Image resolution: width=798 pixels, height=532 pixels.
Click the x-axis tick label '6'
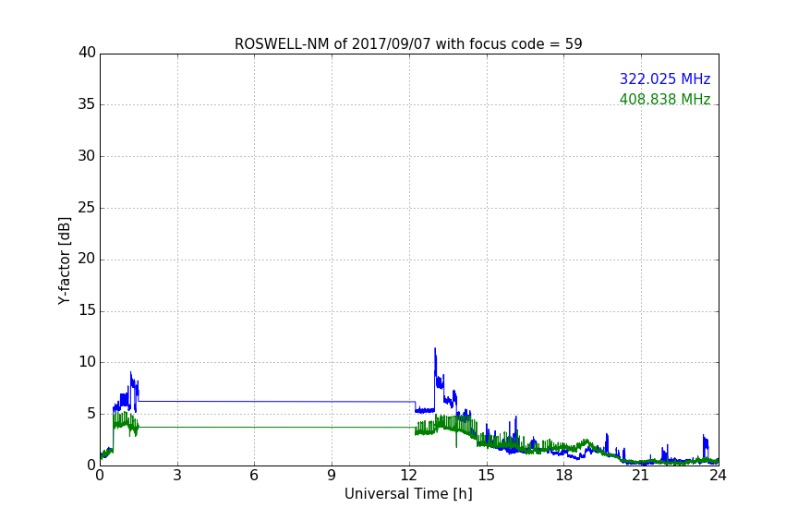[x=255, y=476]
